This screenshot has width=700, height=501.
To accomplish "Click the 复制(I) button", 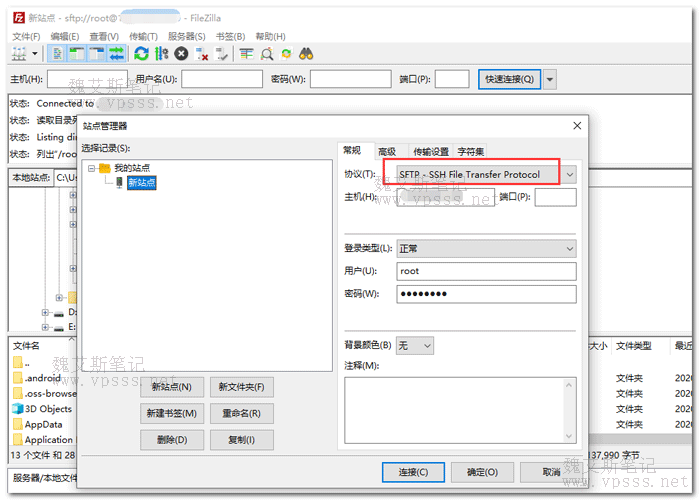I will 242,440.
